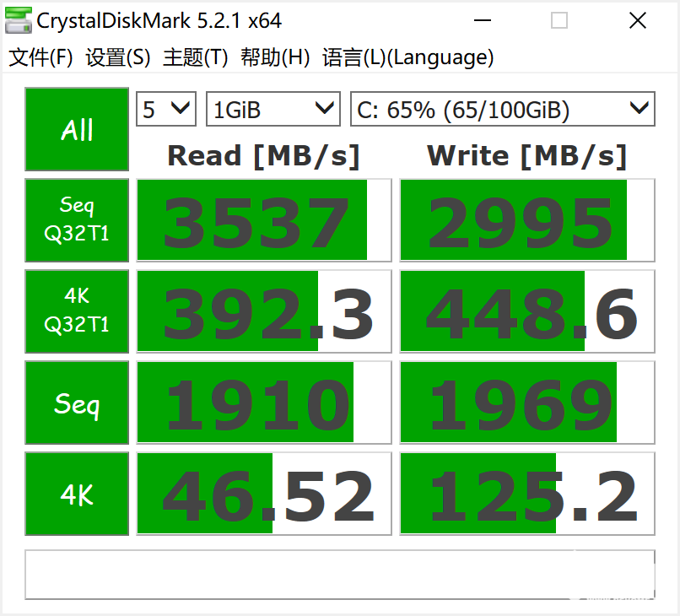This screenshot has height=616, width=680.
Task: Open the 设置(S) menu
Action: [118, 57]
